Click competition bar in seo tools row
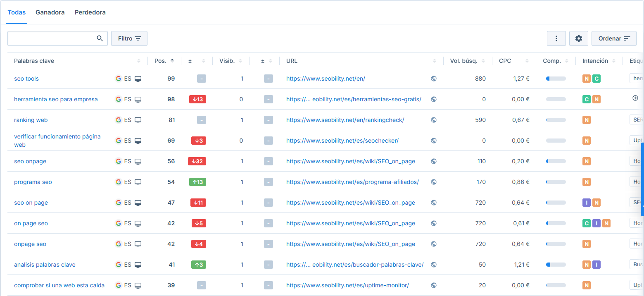This screenshot has height=296, width=644. click(x=556, y=79)
